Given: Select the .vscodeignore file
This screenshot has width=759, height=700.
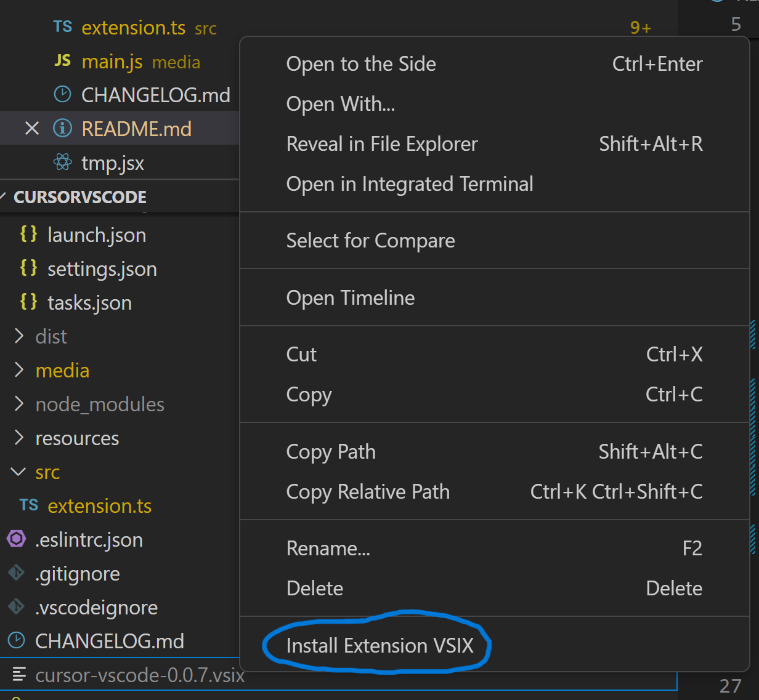Looking at the screenshot, I should click(97, 608).
